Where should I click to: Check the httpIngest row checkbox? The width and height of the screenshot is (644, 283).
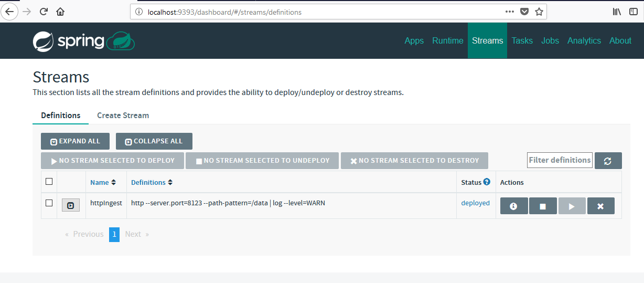pos(49,203)
